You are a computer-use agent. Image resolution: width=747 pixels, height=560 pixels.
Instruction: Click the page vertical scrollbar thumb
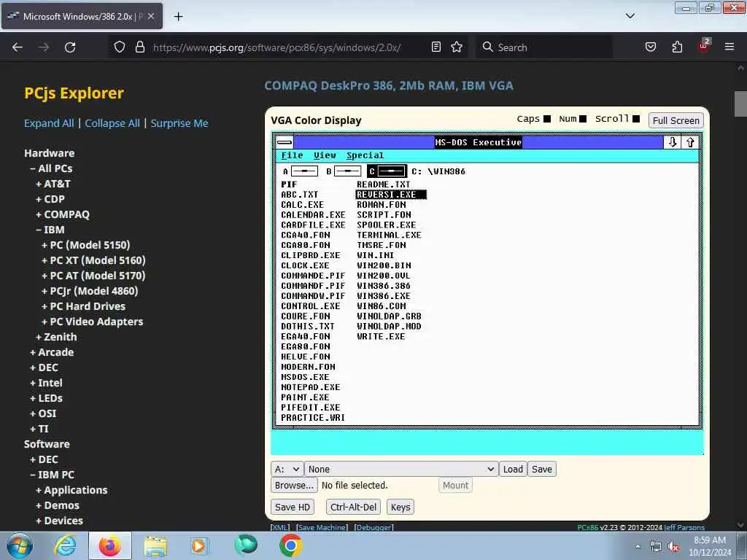coord(740,104)
